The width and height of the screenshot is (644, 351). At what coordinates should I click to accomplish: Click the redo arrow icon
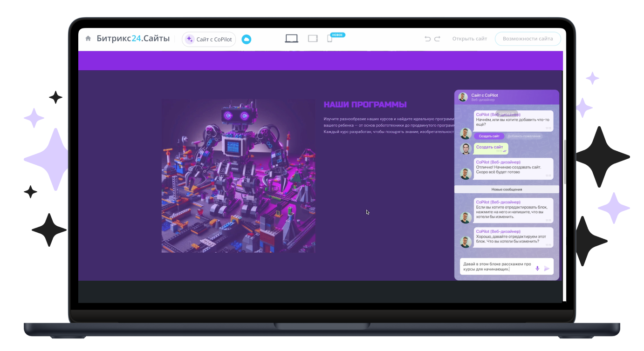click(437, 39)
